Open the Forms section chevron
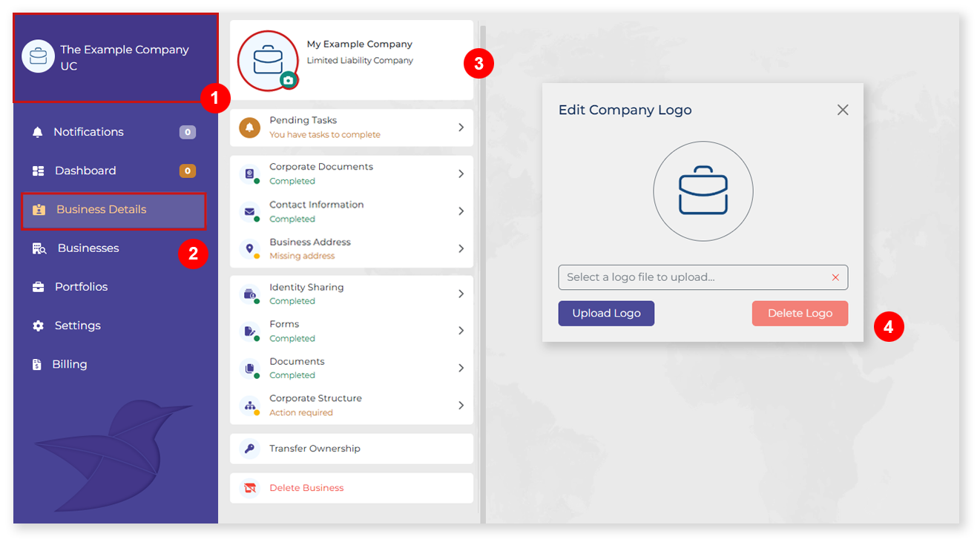The image size is (980, 545). [x=461, y=331]
